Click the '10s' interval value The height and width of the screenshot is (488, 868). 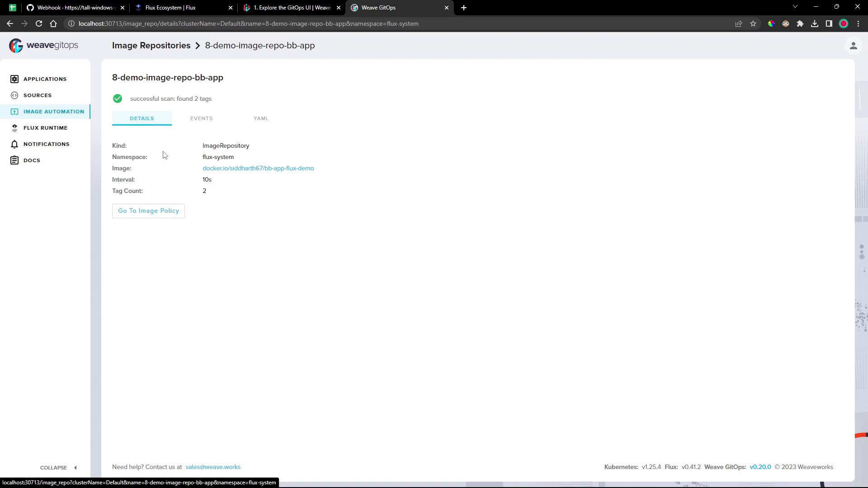pyautogui.click(x=207, y=180)
